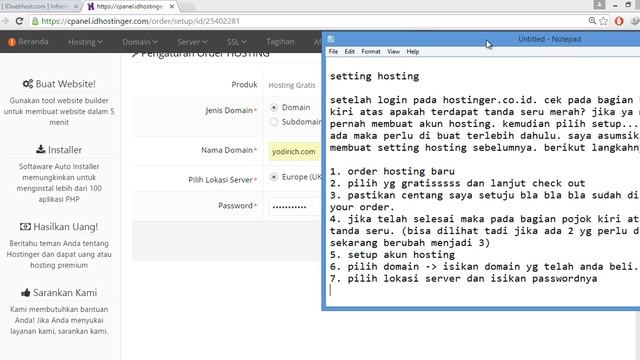The image size is (640, 360).
Task: Click 'Hosting Gratis' product text
Action: (x=292, y=85)
